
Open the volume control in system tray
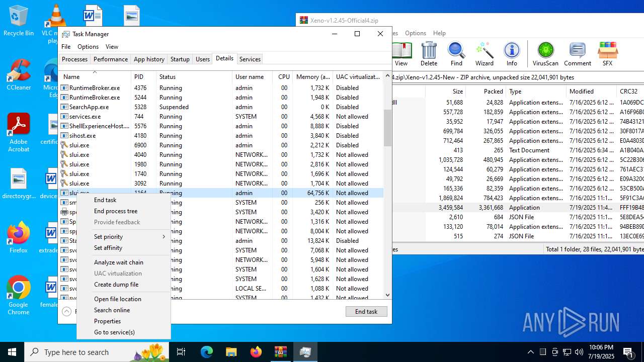(579, 352)
